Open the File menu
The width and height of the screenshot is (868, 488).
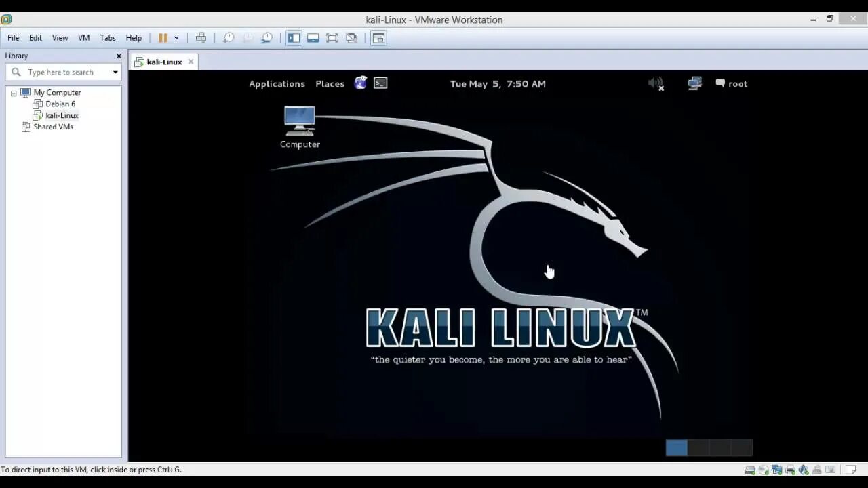[x=14, y=38]
